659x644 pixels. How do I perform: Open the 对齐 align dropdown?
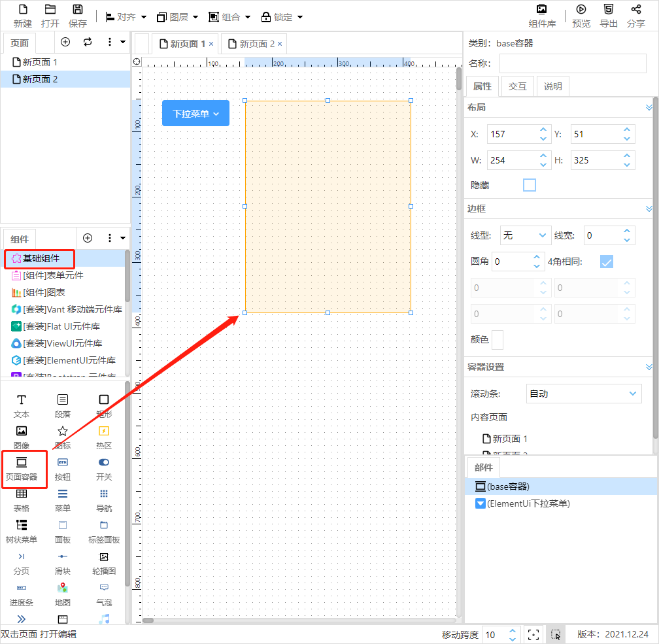pos(126,17)
